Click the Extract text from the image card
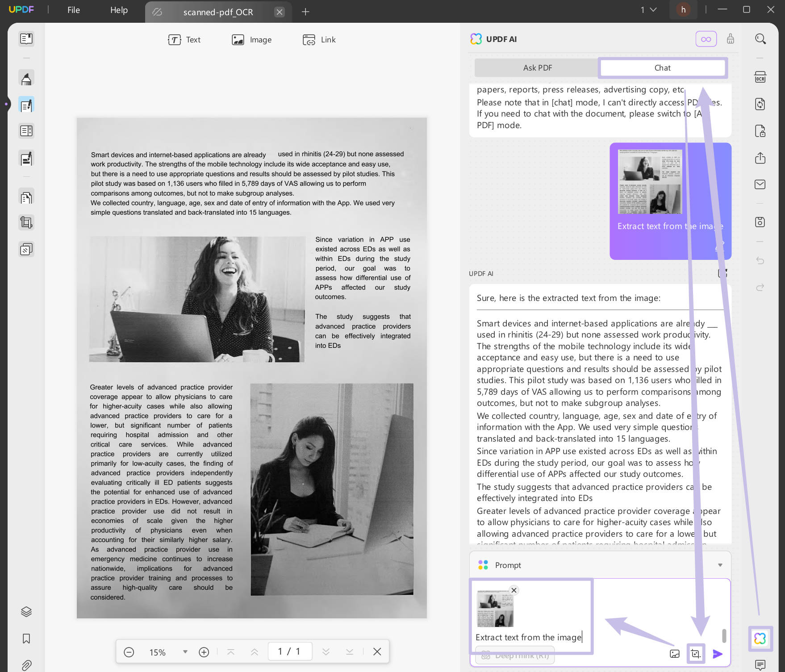The width and height of the screenshot is (785, 672). click(x=670, y=201)
